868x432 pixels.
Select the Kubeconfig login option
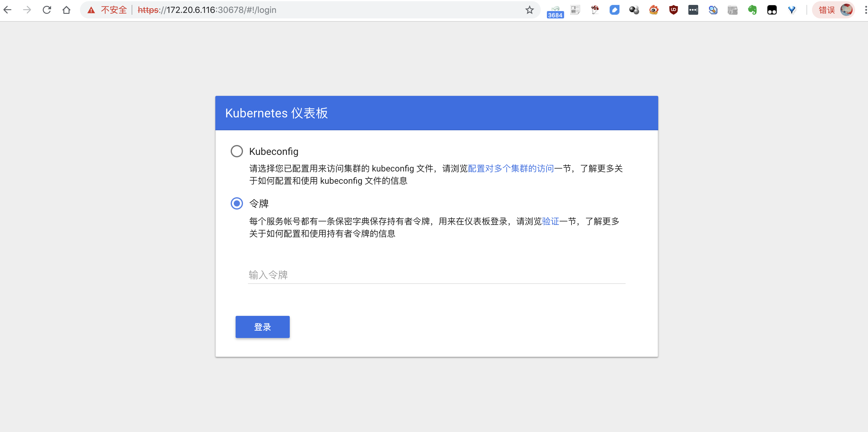point(237,151)
